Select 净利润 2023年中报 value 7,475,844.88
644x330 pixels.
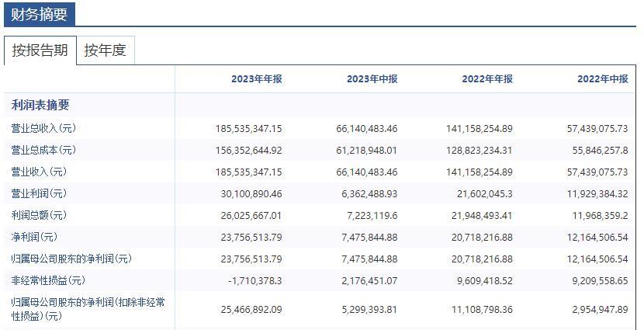(369, 238)
